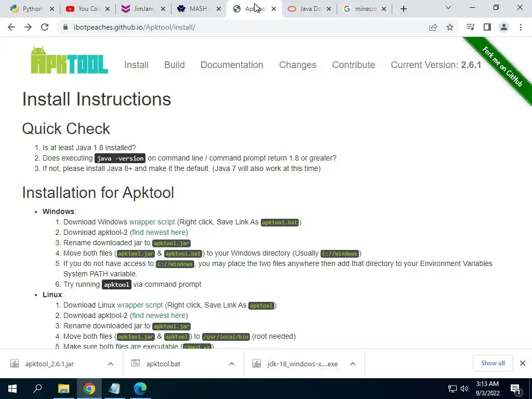Image resolution: width=532 pixels, height=399 pixels.
Task: Close the downloads bar
Action: pyautogui.click(x=523, y=363)
